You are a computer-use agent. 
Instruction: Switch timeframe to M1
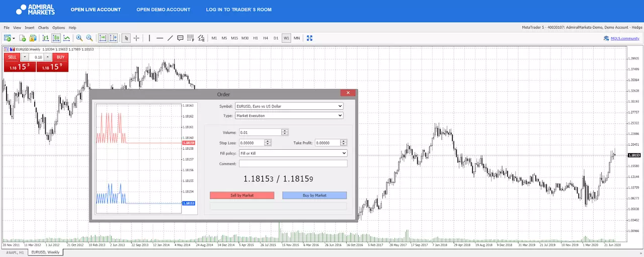pos(214,38)
